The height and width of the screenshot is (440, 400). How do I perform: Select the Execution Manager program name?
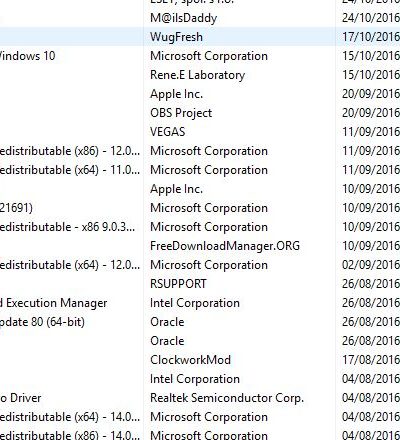(x=53, y=303)
